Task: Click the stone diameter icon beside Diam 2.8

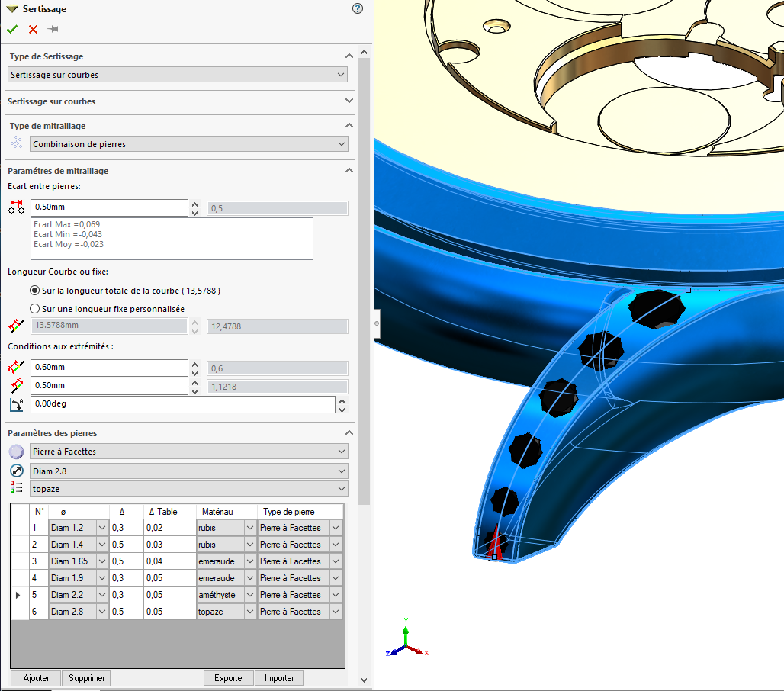Action: (x=16, y=471)
